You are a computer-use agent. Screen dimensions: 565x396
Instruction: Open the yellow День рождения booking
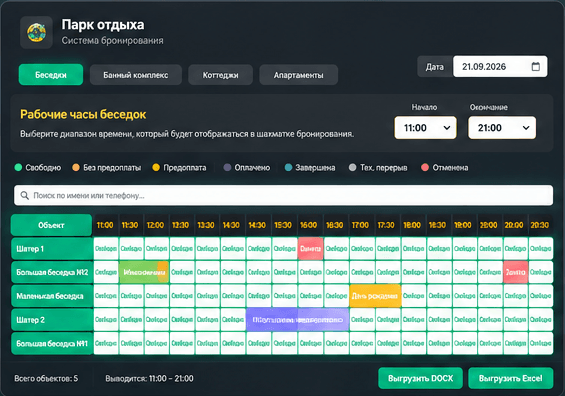(x=375, y=296)
